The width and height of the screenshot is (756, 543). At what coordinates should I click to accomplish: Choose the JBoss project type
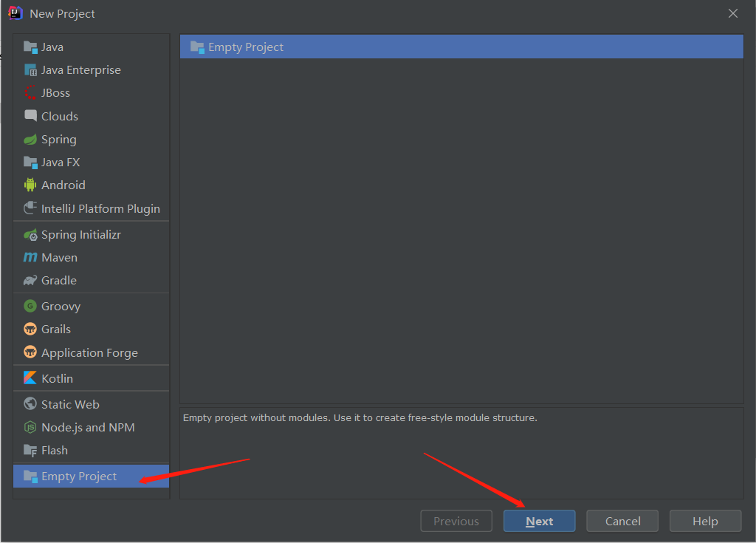pyautogui.click(x=55, y=92)
